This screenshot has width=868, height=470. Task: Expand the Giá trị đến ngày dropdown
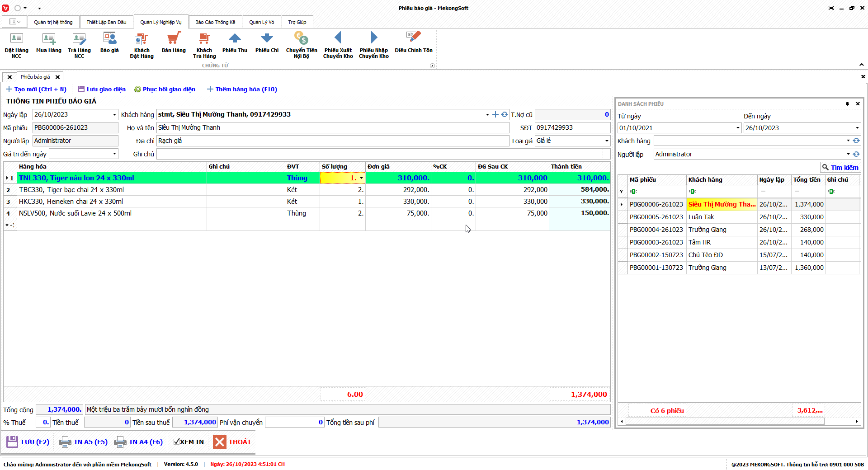pyautogui.click(x=114, y=154)
